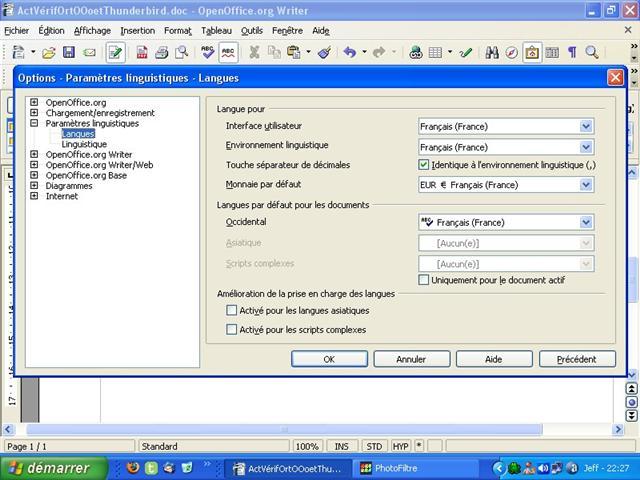
Task: Export directly as PDF icon
Action: tap(142, 52)
